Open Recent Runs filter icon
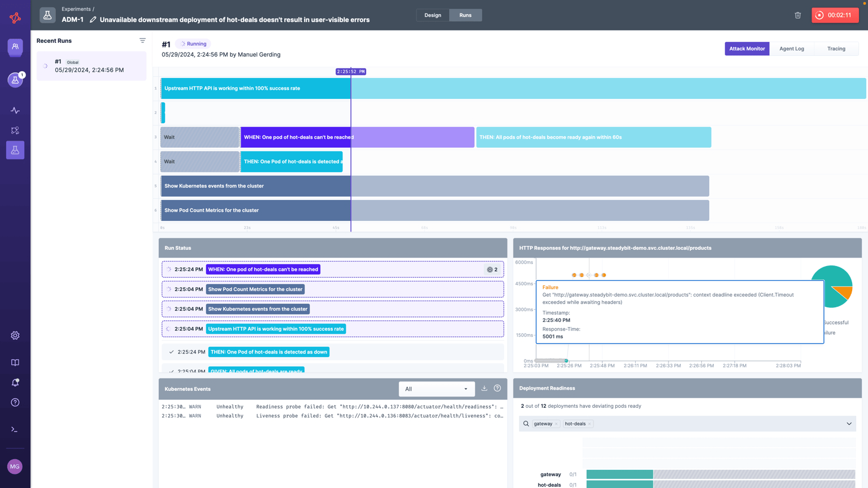This screenshot has width=868, height=488. (x=142, y=41)
